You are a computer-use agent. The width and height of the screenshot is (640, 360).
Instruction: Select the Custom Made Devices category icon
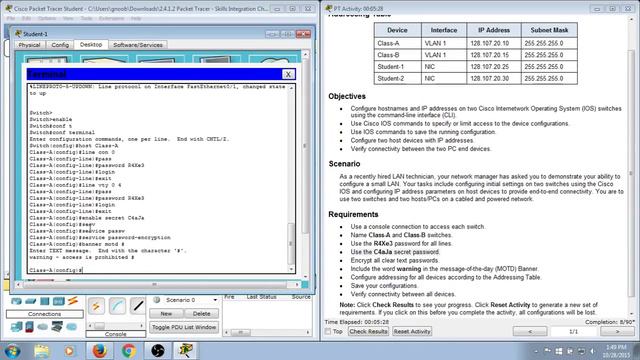click(57, 327)
